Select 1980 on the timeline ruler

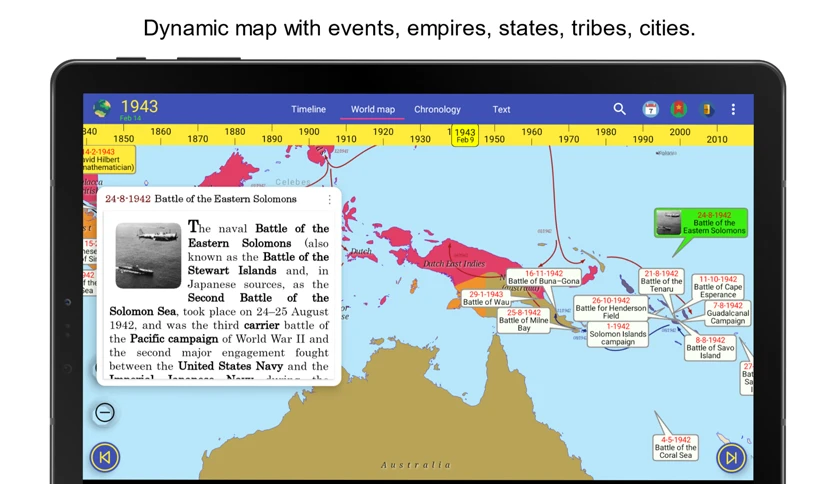tap(606, 132)
